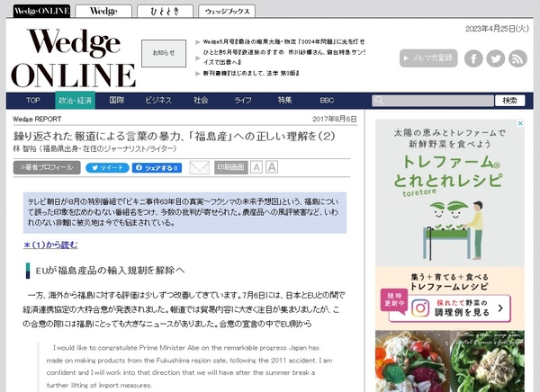Click the 著者プロフィール button
Image resolution: width=540 pixels, height=392 pixels.
47,167
